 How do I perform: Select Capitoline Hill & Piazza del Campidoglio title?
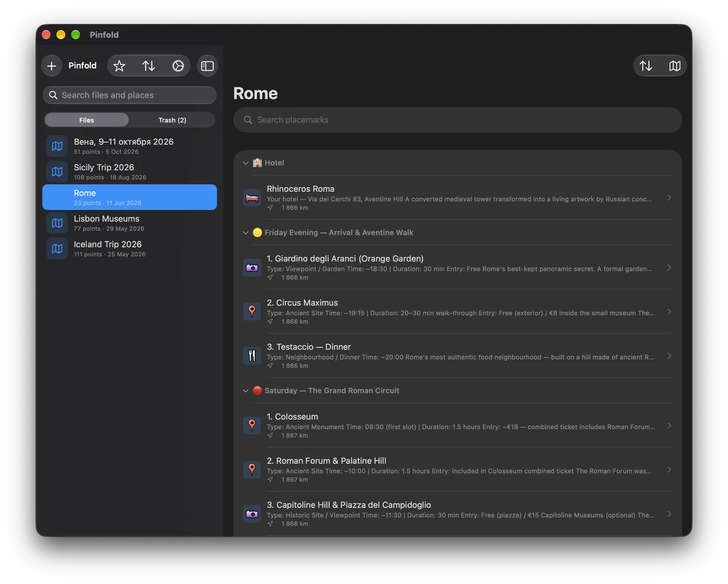point(349,505)
